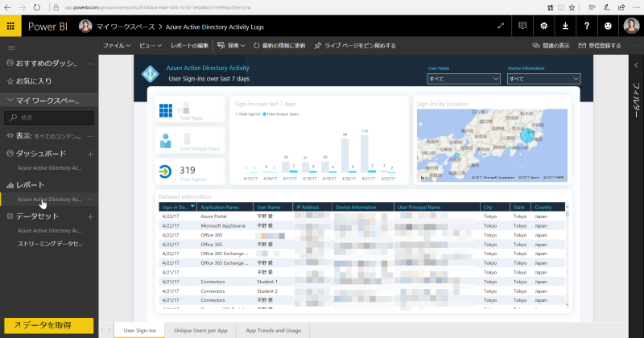
Task: Select the 4/20/17 bar showing 99 sign-ins
Action: click(x=345, y=155)
